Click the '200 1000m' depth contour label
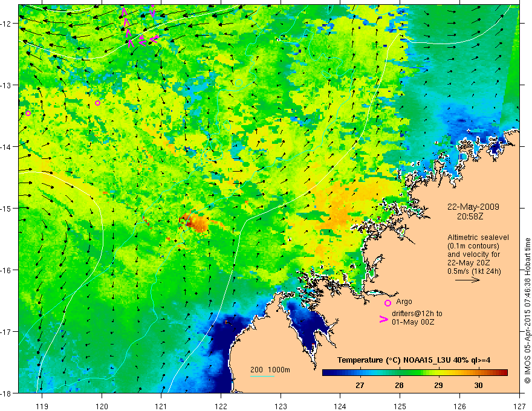Screen dimensions: 532x411 [270, 370]
